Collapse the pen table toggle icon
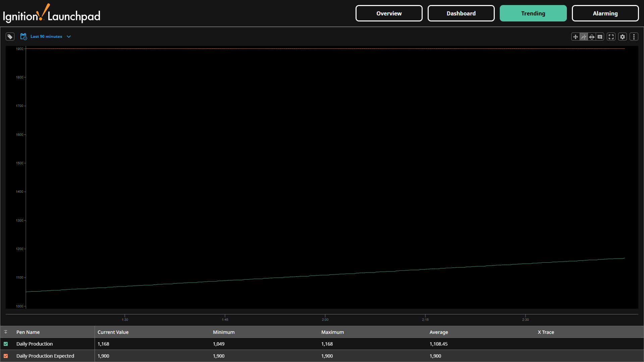 (x=6, y=332)
